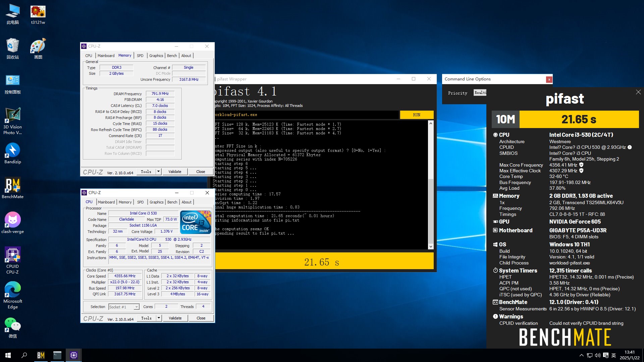Open Mainboard tab in upper CPU-Z window
Image resolution: width=644 pixels, height=362 pixels.
pyautogui.click(x=106, y=56)
